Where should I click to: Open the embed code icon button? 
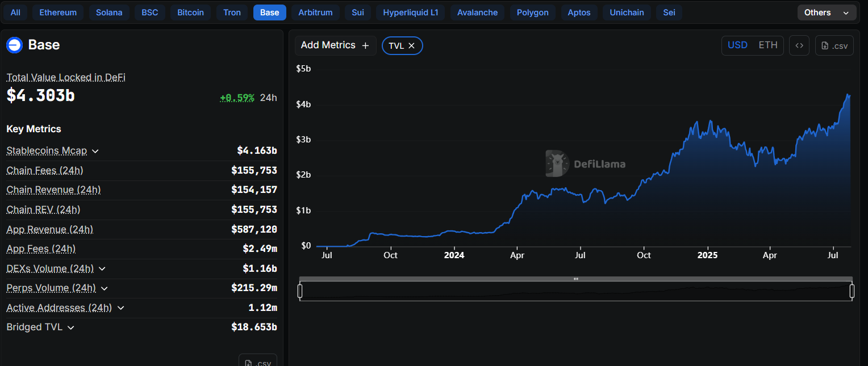[799, 45]
